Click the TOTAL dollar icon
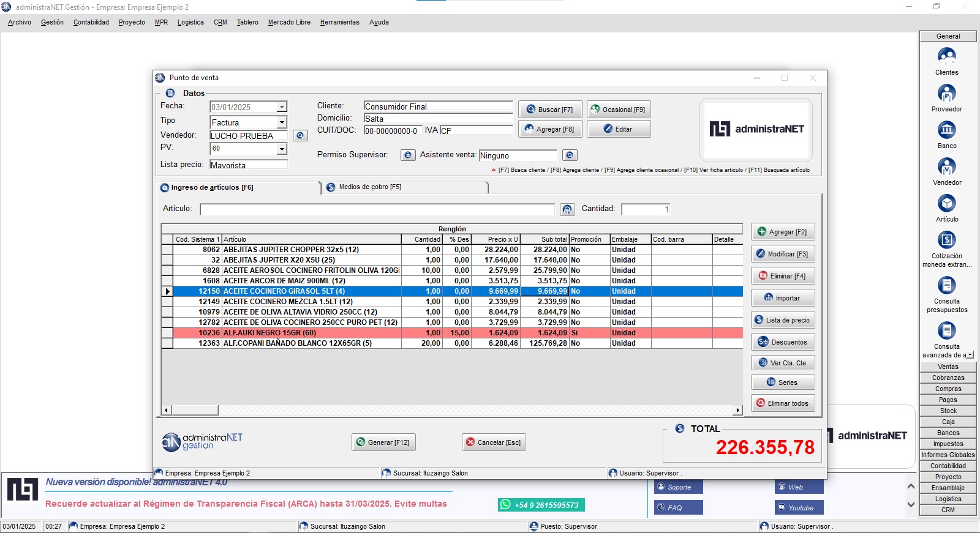Image resolution: width=980 pixels, height=533 pixels. coord(680,428)
